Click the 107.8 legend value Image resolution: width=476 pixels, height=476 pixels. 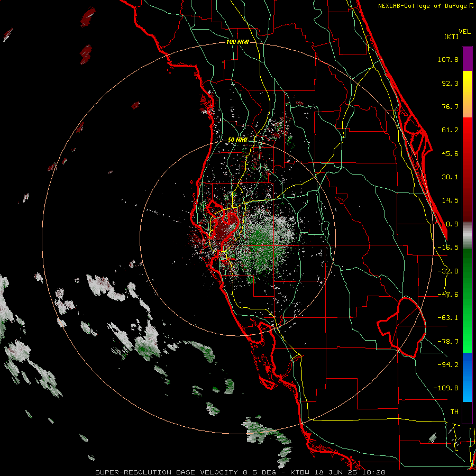tap(448, 59)
